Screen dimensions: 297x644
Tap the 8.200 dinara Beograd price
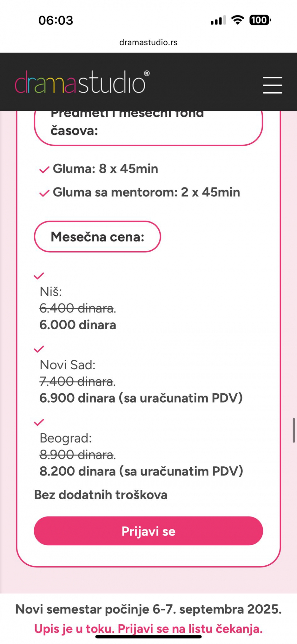[x=141, y=471]
